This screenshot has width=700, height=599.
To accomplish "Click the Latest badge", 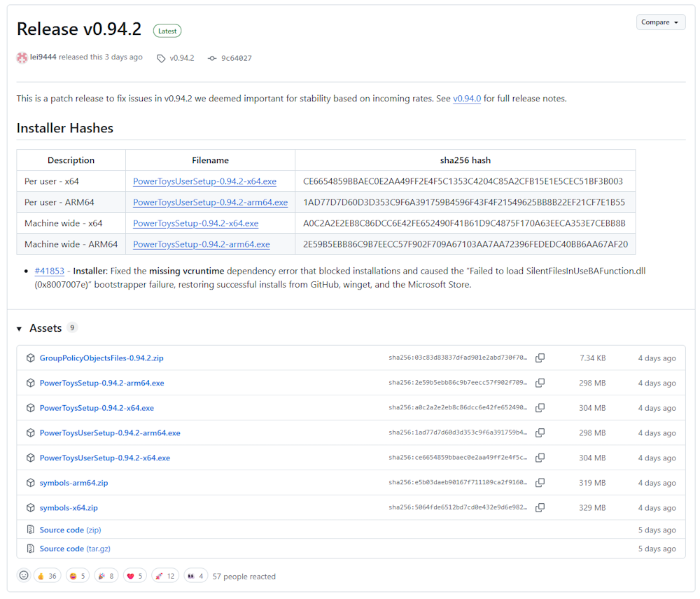I will coord(167,31).
